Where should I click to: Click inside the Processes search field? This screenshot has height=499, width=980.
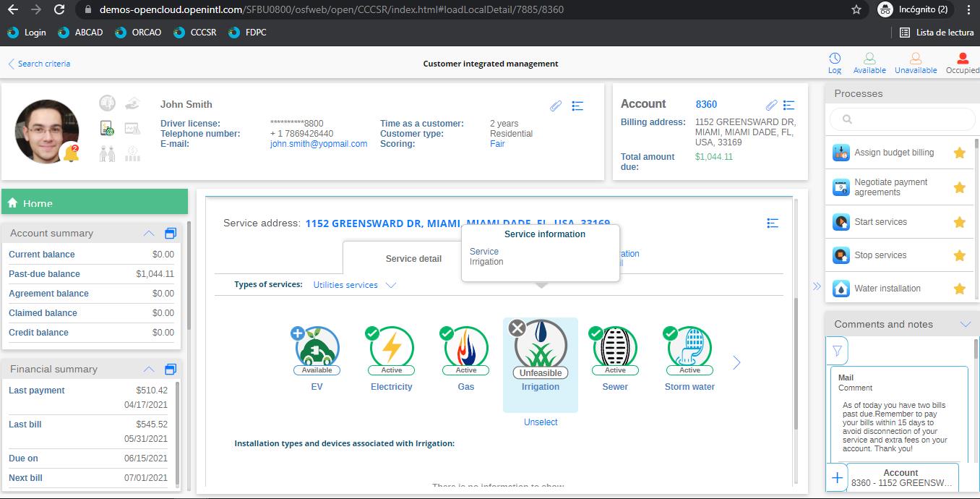tap(902, 119)
